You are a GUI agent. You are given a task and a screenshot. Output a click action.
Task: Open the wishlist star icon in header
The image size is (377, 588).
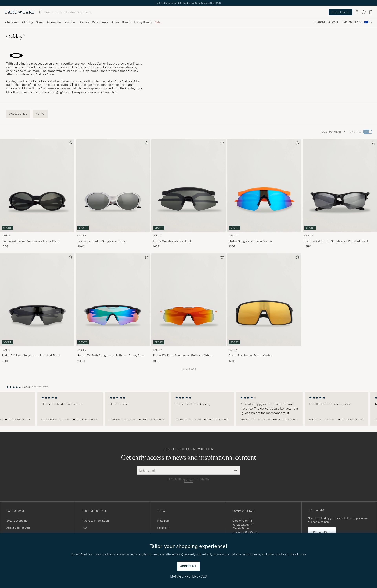pos(364,12)
